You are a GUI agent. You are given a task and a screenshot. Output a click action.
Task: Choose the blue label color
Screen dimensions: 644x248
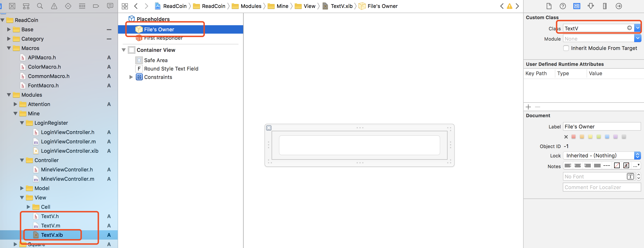tap(607, 137)
